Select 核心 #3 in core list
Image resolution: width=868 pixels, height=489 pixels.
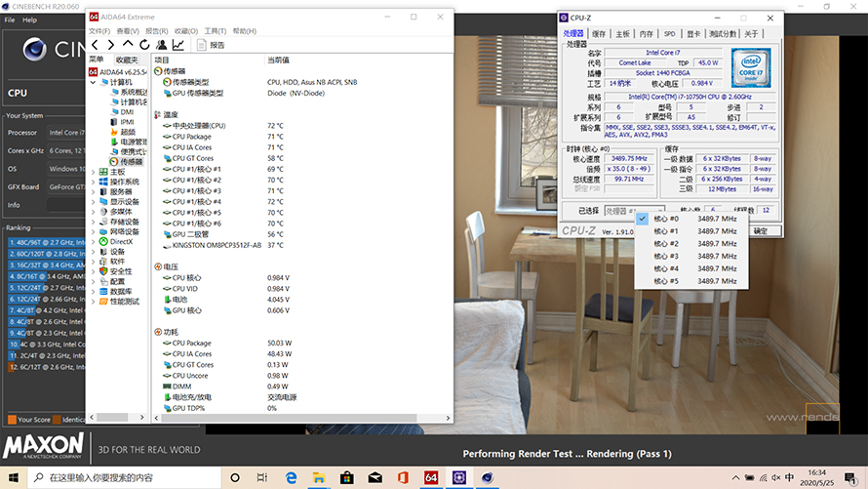pos(690,256)
